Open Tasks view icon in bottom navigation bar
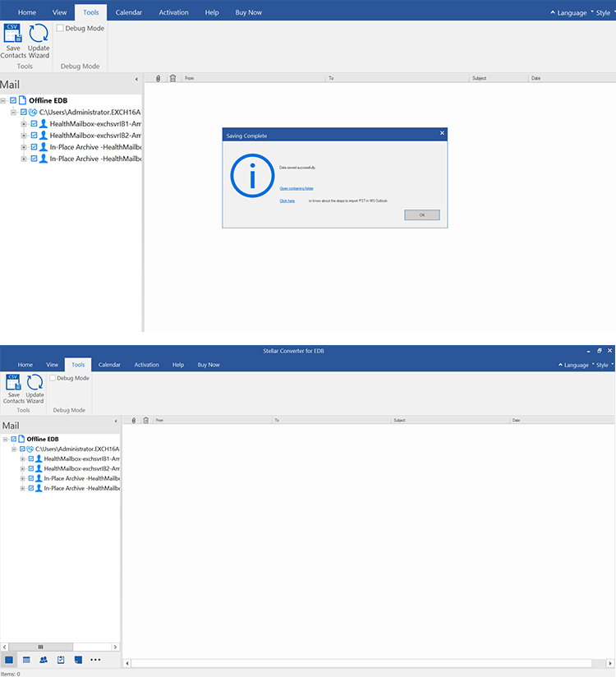Viewport: 616px width, 677px height. pos(61,659)
